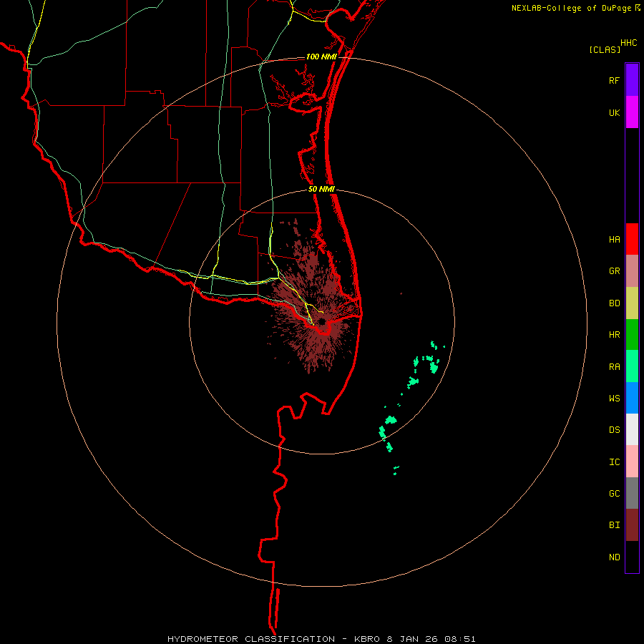Image resolution: width=644 pixels, height=644 pixels.
Task: Click the BI brown legend swatch
Action: tap(632, 525)
